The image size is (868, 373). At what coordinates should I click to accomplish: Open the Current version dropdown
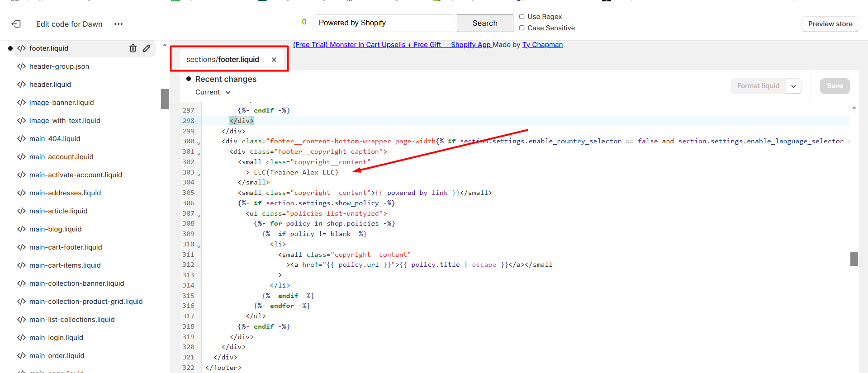(213, 92)
